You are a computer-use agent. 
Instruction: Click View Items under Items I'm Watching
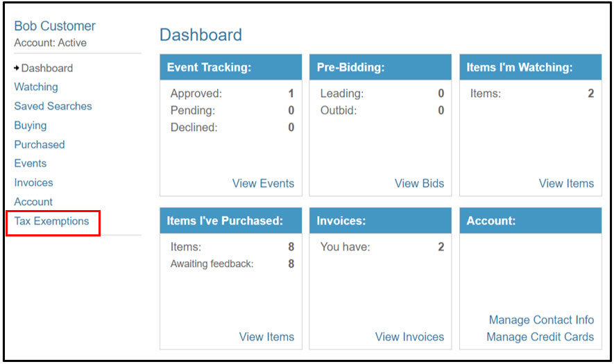[x=566, y=183]
